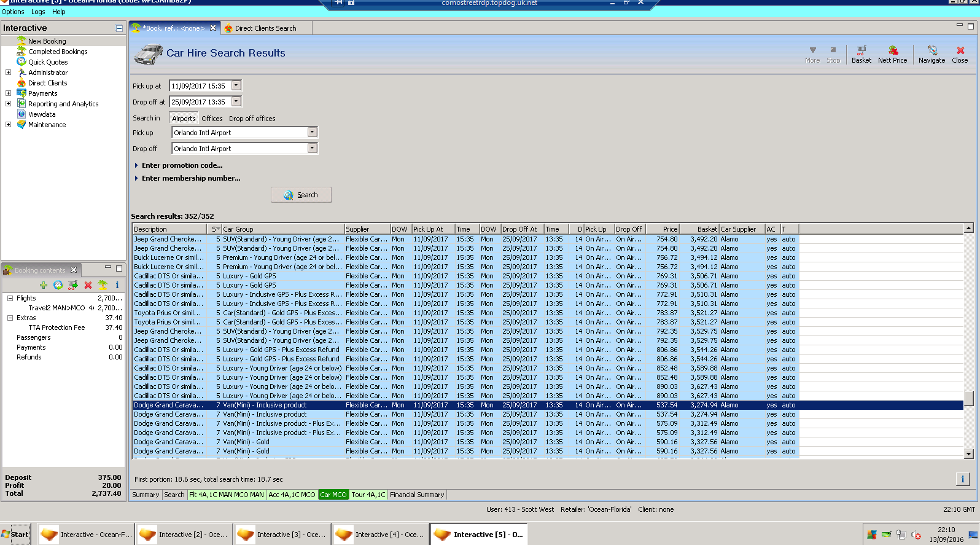Open the Financial Summary tab
The image size is (980, 545).
tap(417, 495)
